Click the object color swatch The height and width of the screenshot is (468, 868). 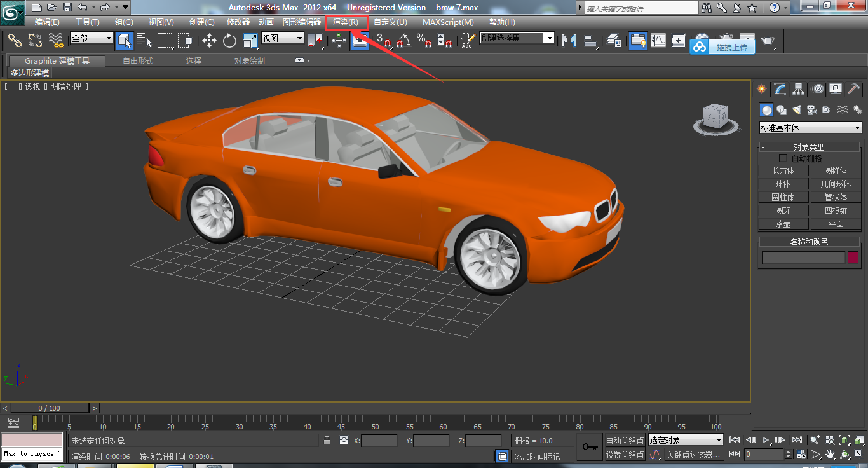853,258
